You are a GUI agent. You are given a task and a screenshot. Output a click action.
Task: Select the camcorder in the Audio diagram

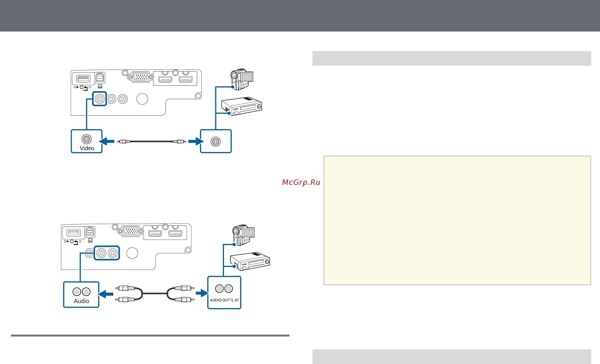coord(243,235)
